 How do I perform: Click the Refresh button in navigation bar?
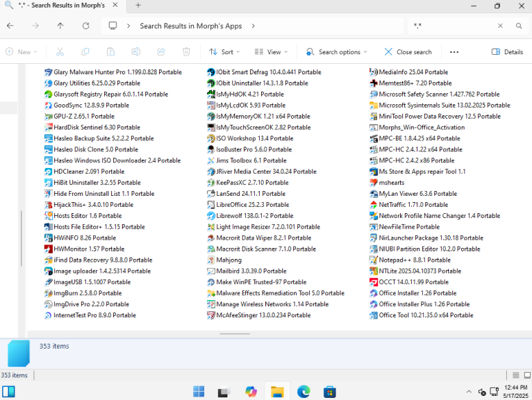pyautogui.click(x=86, y=26)
